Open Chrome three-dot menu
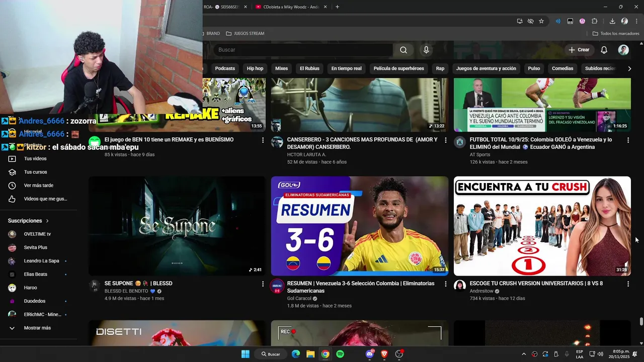 [x=636, y=21]
